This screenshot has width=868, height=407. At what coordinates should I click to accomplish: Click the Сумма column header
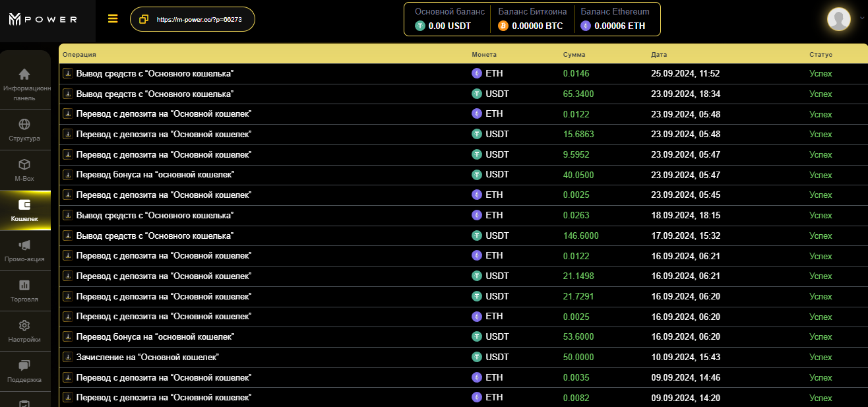(x=574, y=55)
